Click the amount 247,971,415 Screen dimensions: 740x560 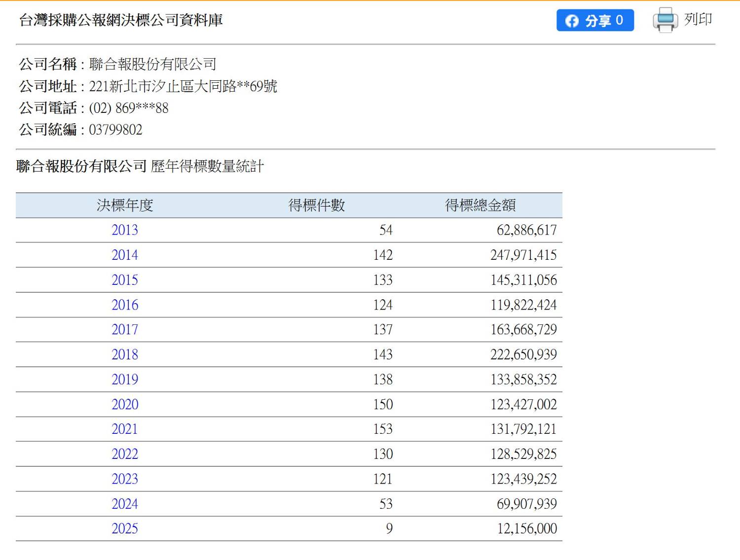click(523, 255)
